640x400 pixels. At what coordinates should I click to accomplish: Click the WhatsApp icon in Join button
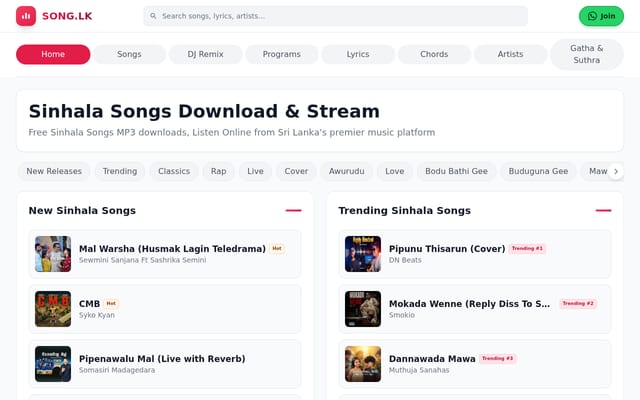[x=592, y=16]
